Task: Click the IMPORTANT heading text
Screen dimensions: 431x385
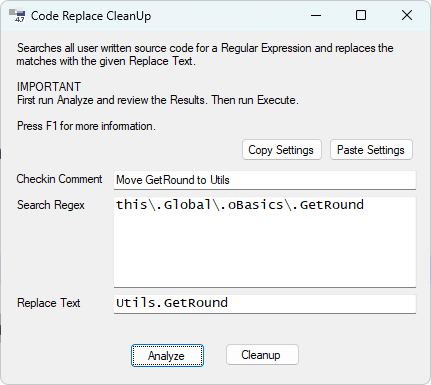Action: (49, 87)
